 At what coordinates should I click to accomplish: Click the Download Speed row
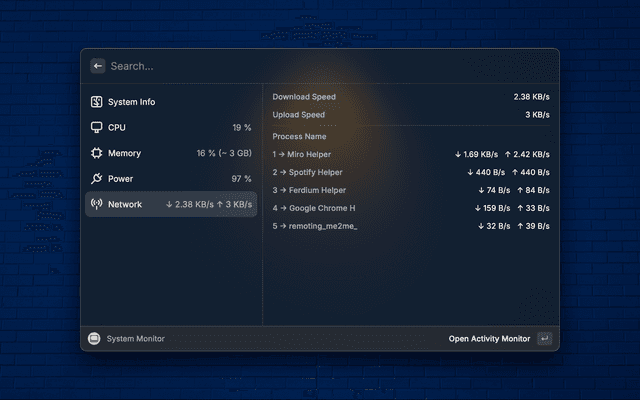coord(410,97)
